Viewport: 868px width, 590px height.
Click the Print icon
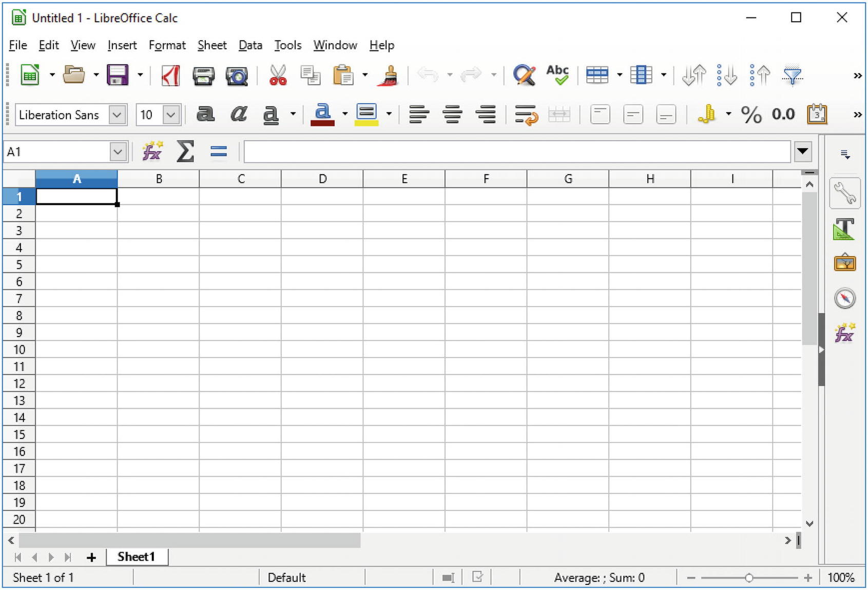pyautogui.click(x=203, y=76)
